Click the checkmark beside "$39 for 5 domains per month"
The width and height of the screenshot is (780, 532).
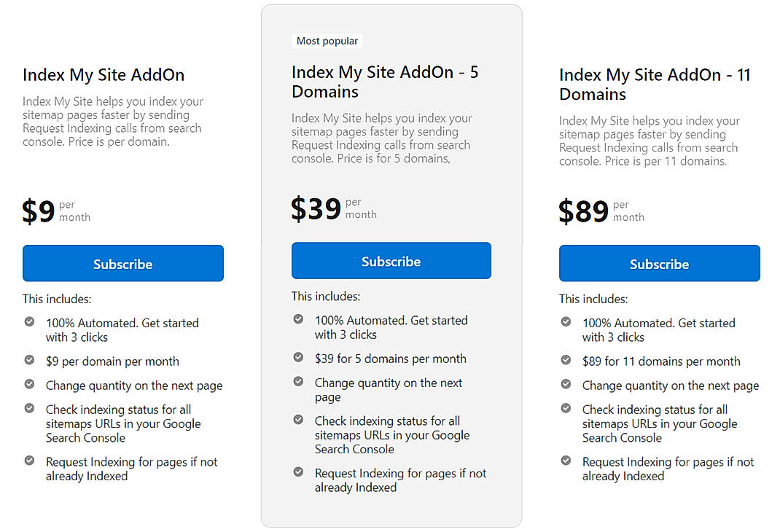pyautogui.click(x=298, y=355)
